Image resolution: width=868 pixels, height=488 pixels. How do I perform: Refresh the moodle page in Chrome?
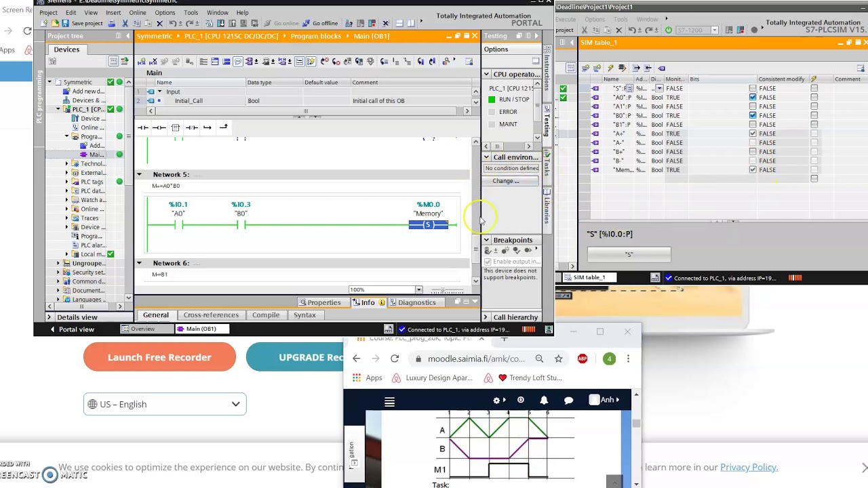click(x=395, y=359)
